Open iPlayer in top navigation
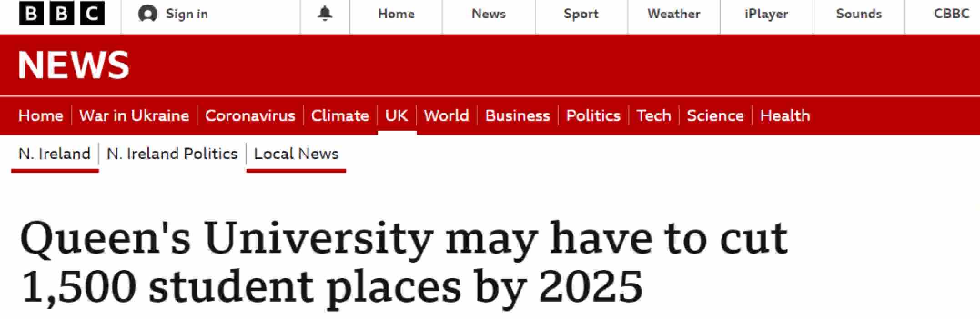This screenshot has height=319, width=980. 766,14
